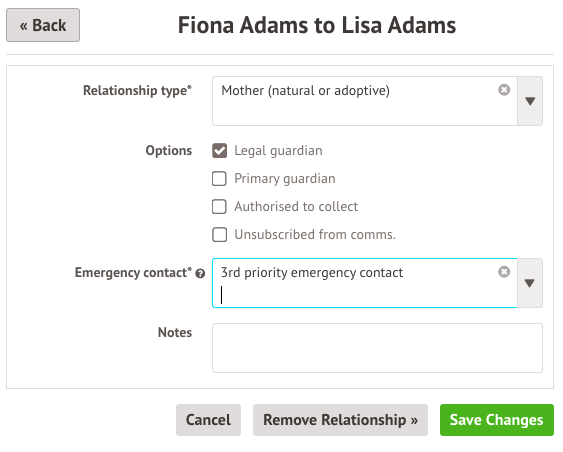
Task: Uncheck the Legal guardian checkbox
Action: coord(219,150)
